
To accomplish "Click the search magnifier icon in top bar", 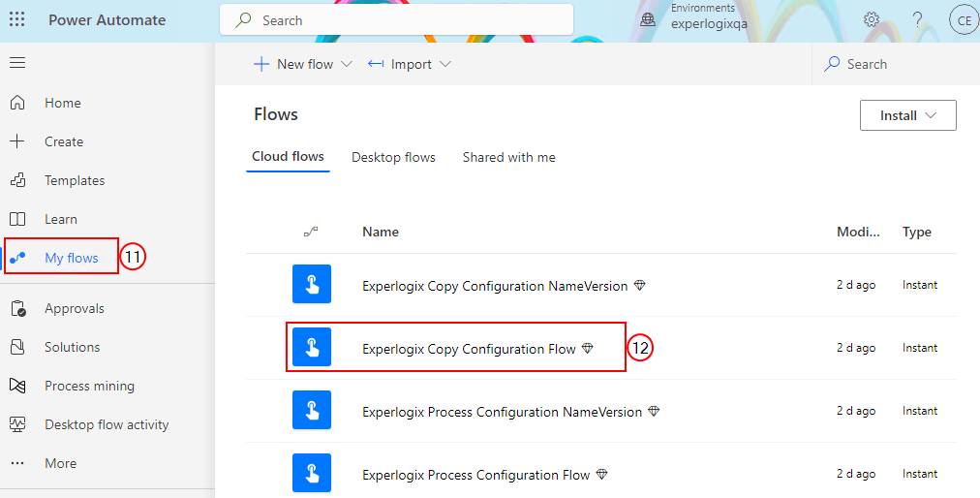I will tap(243, 20).
